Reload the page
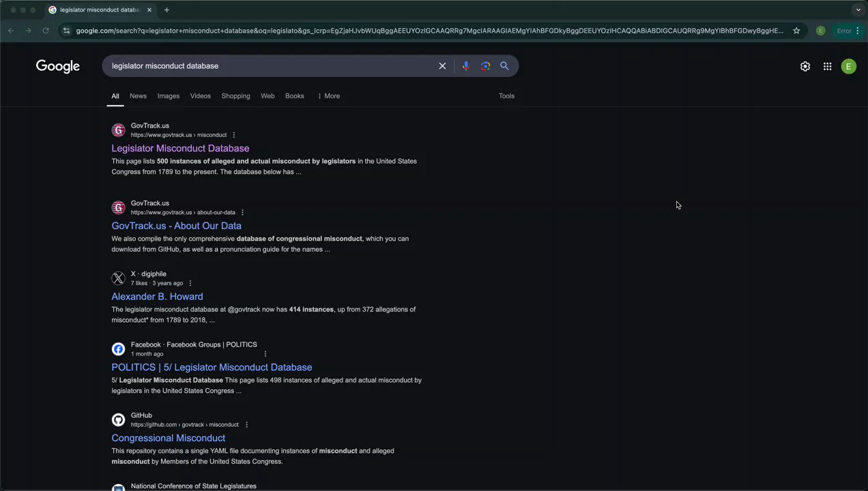 pos(46,31)
